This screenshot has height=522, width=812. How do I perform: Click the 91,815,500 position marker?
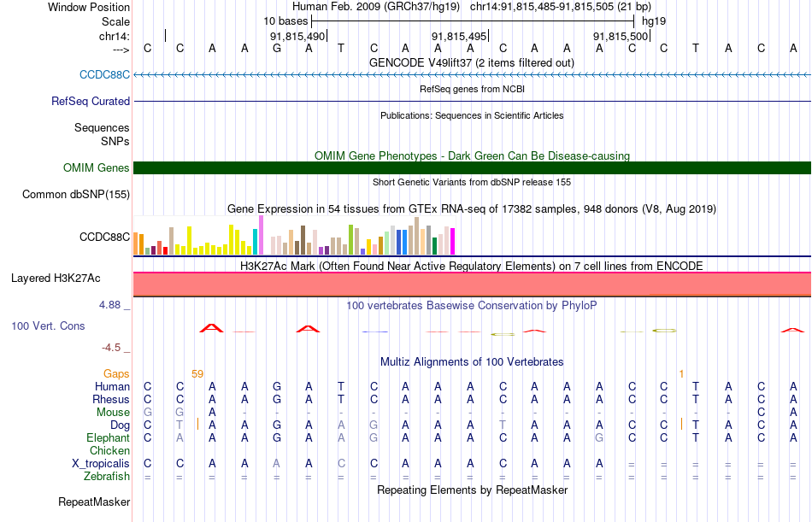click(621, 36)
